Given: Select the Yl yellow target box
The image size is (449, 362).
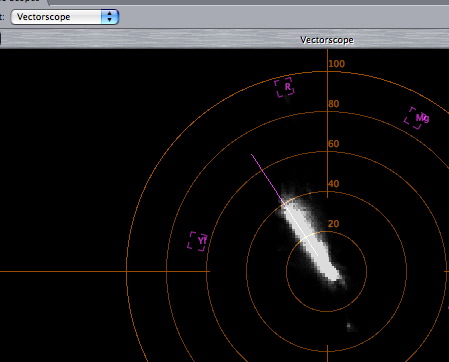Looking at the screenshot, I should click(197, 241).
